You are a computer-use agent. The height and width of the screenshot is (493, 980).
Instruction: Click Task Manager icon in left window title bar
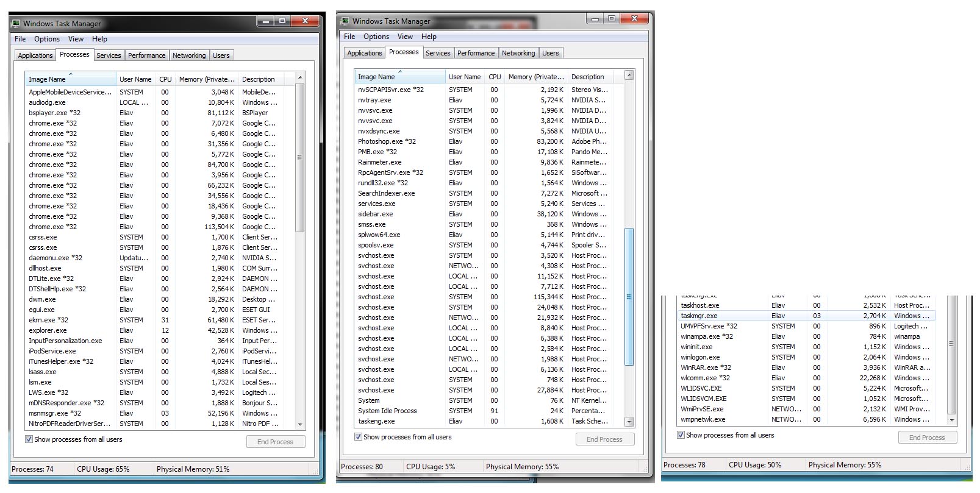pyautogui.click(x=16, y=24)
